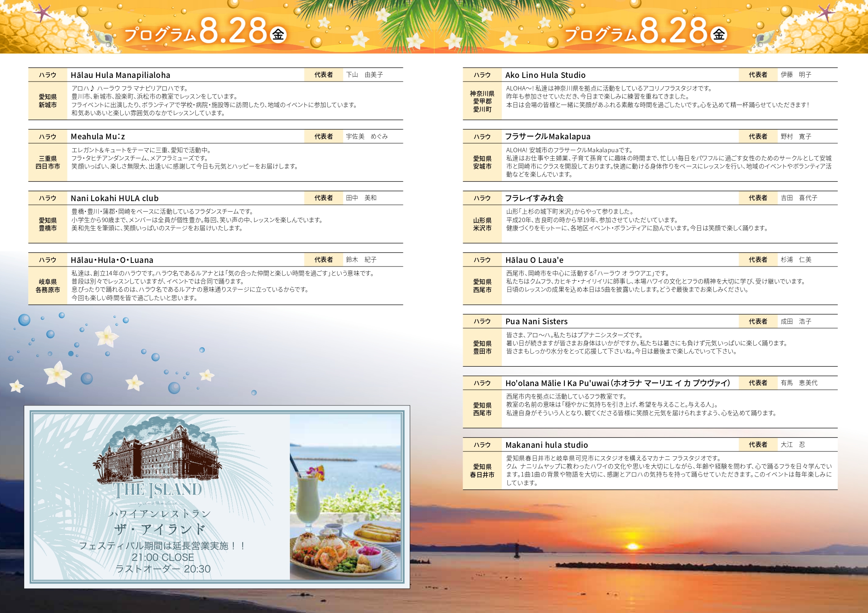Click the 21:00 CLOSE text in ad
The image size is (868, 613).
[x=163, y=557]
